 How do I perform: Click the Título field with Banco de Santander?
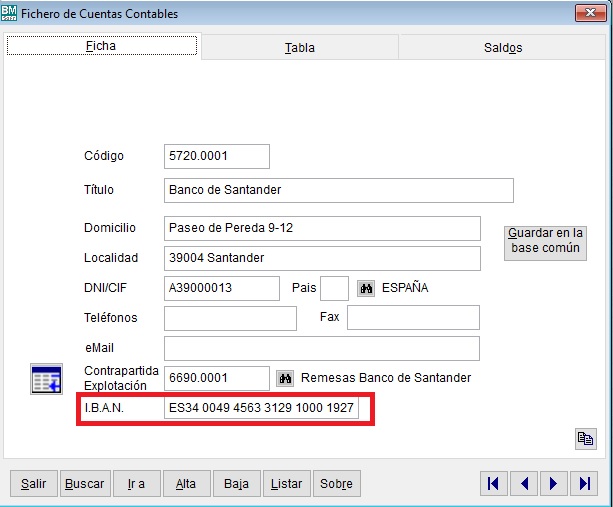coord(338,190)
